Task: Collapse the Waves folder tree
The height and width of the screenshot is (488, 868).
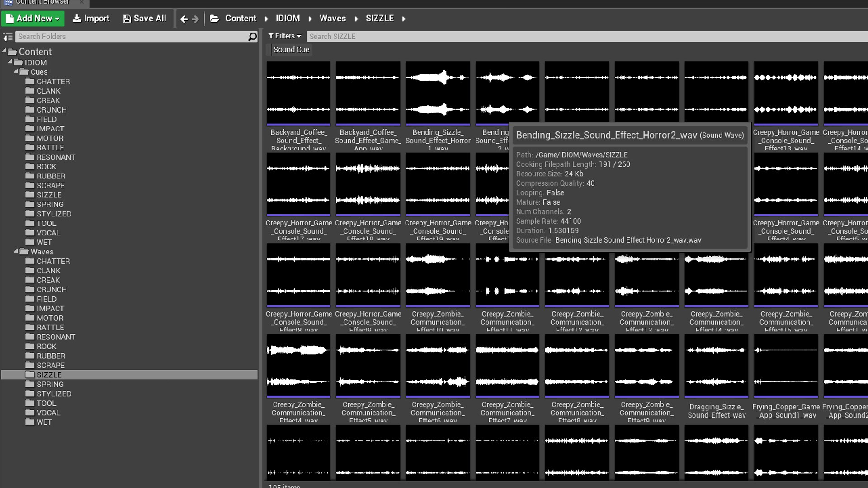Action: [x=16, y=251]
